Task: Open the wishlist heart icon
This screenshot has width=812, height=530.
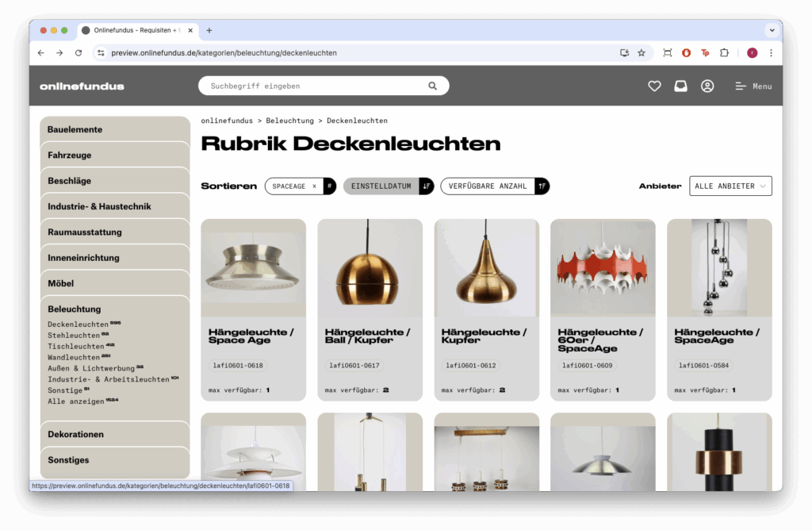Action: [654, 86]
